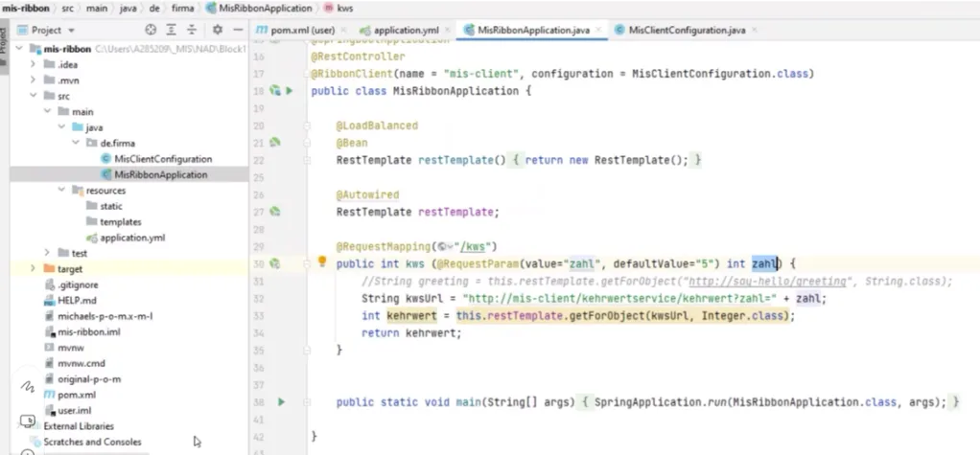Click the run arrow beside main method
The width and height of the screenshot is (980, 455).
click(281, 402)
